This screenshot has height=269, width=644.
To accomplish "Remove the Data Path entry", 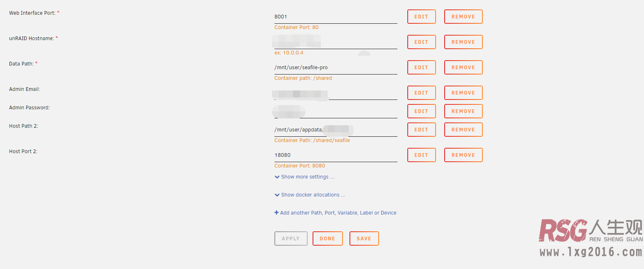I will 463,68.
